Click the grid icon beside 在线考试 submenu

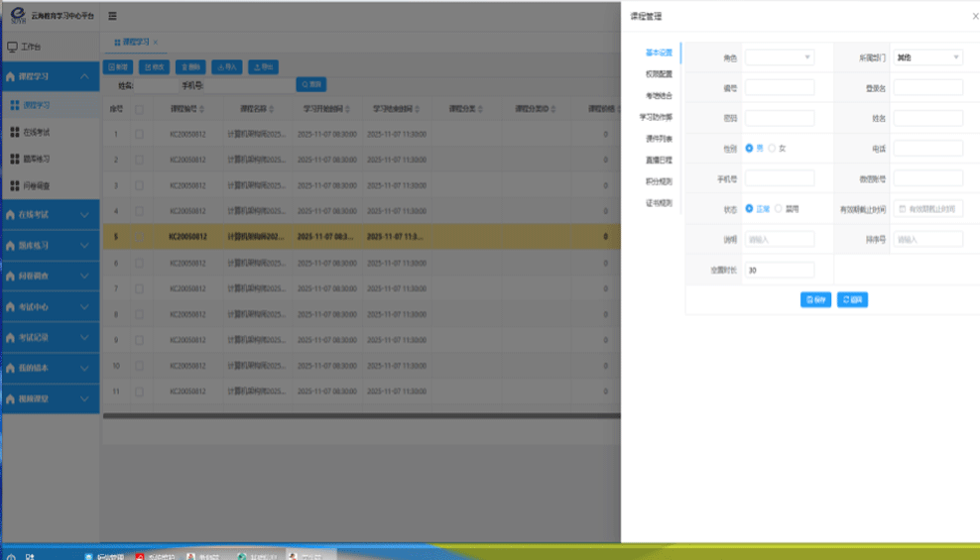[14, 132]
